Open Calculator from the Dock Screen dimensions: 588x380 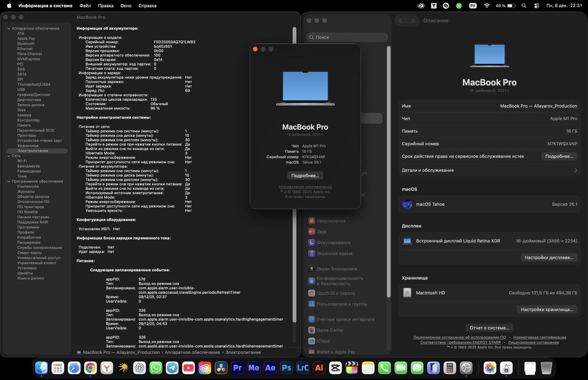[450, 368]
